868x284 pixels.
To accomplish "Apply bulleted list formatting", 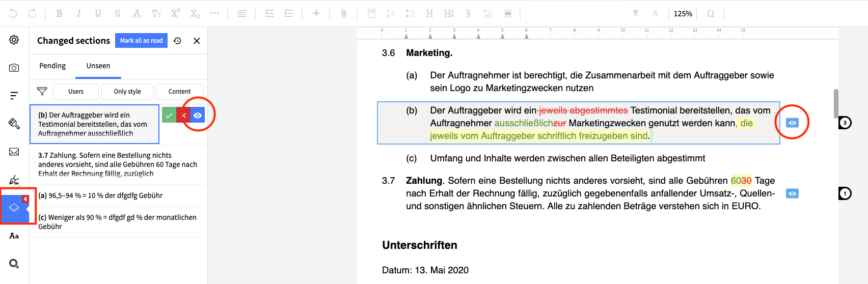I will [410, 13].
